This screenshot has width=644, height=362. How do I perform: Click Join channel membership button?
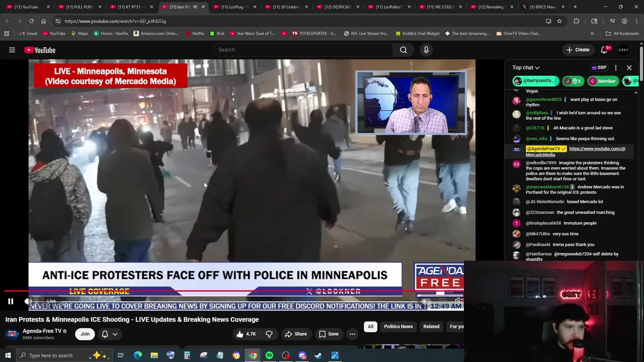point(85,334)
